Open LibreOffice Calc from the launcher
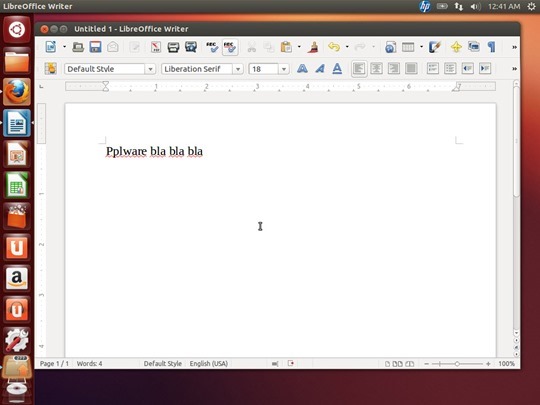This screenshot has height=405, width=540. pos(17,185)
